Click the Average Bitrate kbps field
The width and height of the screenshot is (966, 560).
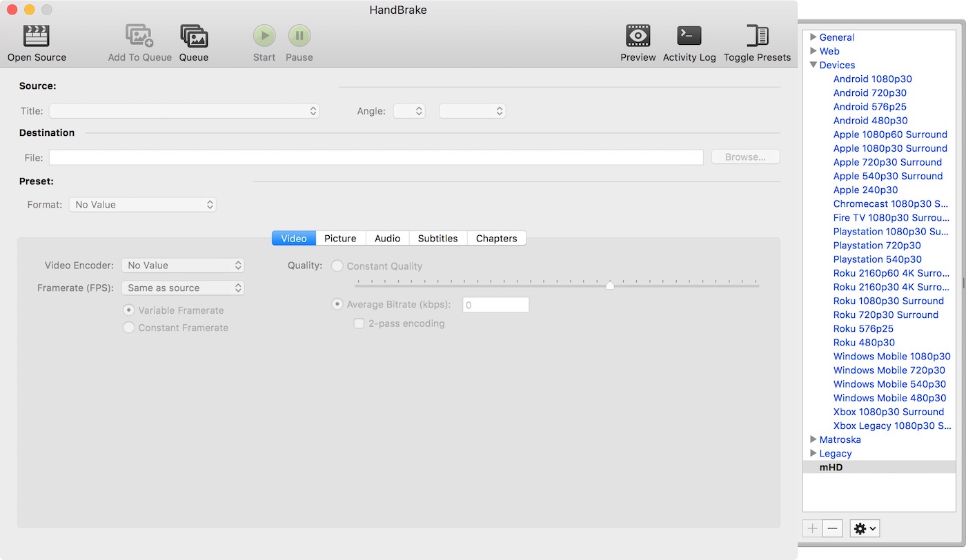pos(495,305)
